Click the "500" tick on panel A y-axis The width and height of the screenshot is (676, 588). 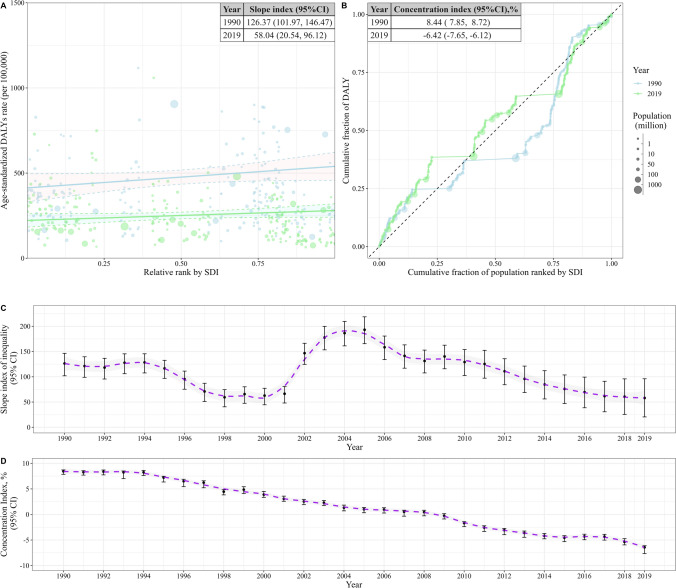(19, 173)
